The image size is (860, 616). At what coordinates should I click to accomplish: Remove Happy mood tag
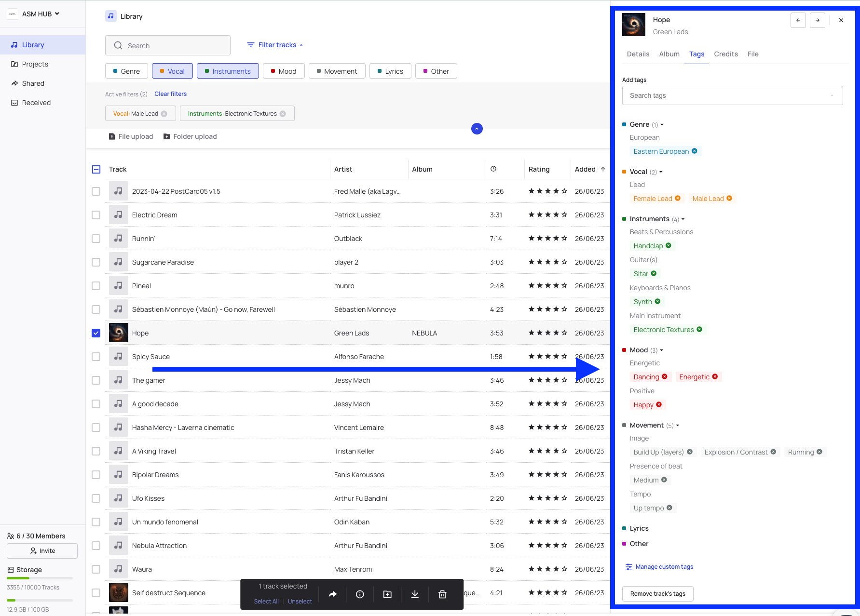659,404
